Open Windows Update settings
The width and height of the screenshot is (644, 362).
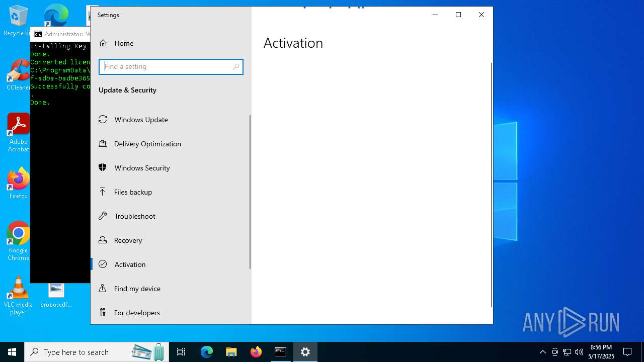(x=170, y=120)
